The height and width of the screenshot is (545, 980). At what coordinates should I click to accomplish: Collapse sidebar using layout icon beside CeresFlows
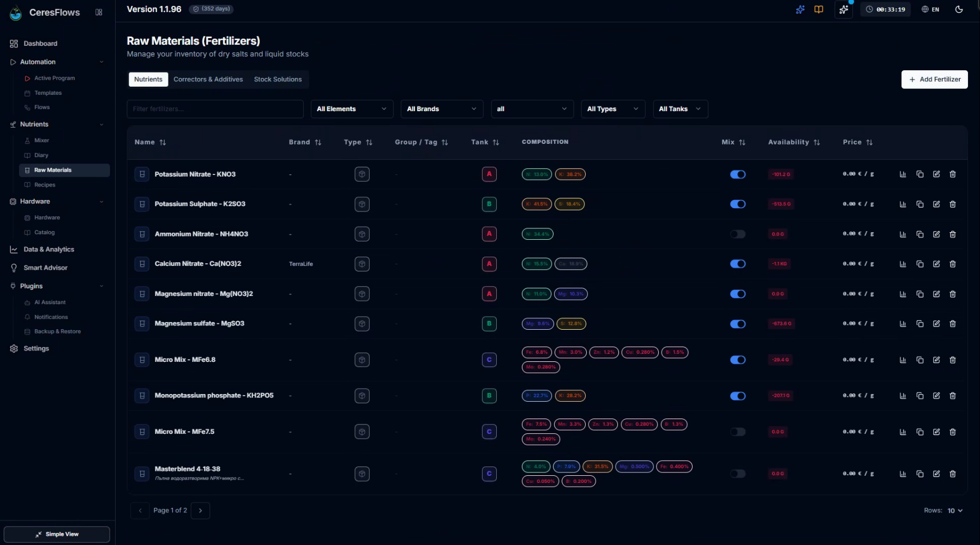click(99, 12)
